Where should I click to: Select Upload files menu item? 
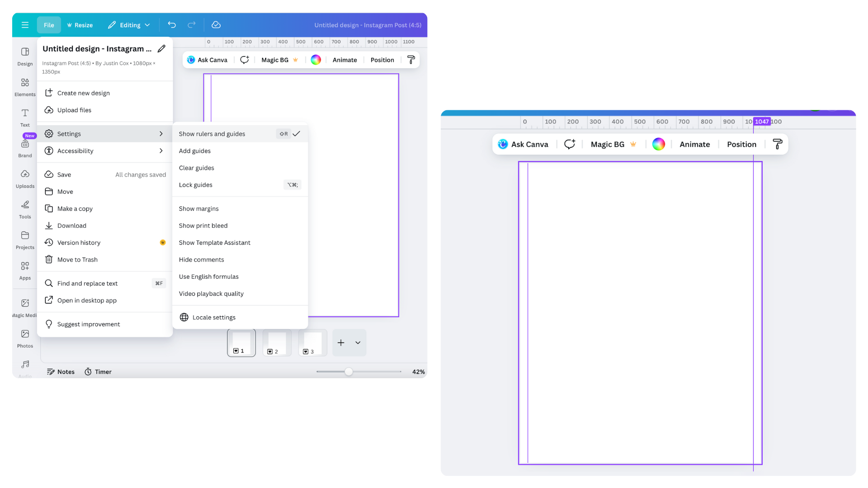105,110
